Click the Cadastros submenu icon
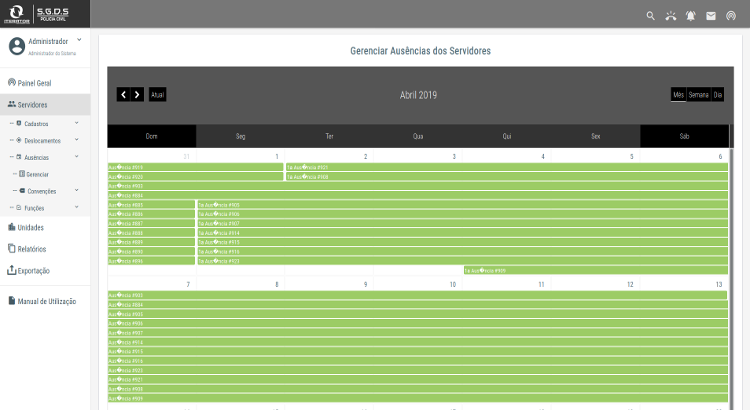The height and width of the screenshot is (410, 750). tap(19, 123)
